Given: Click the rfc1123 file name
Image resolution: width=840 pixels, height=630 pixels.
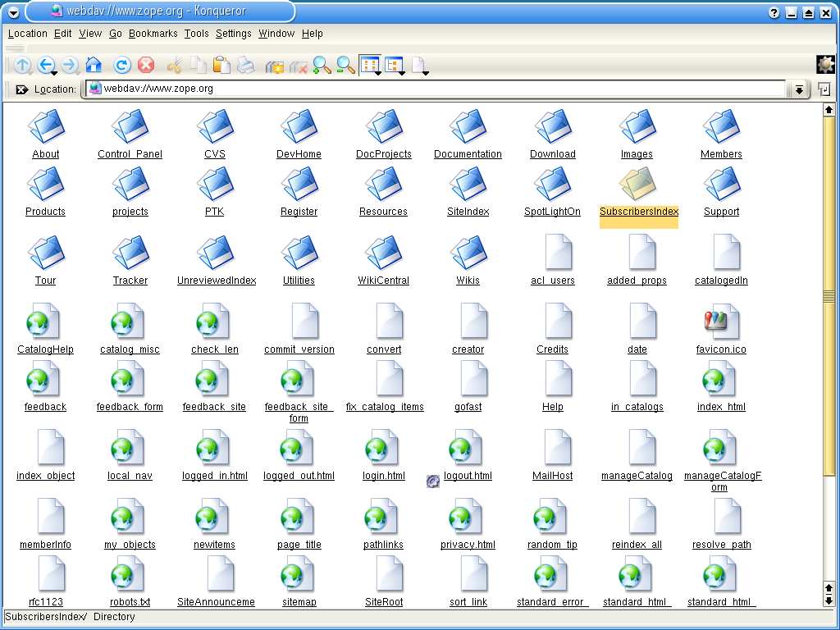Looking at the screenshot, I should 46,602.
